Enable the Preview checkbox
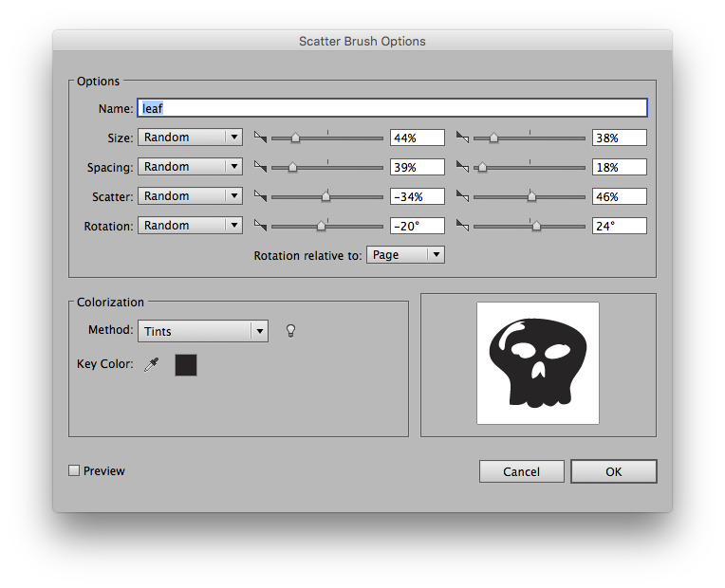The image size is (725, 588). (x=75, y=471)
